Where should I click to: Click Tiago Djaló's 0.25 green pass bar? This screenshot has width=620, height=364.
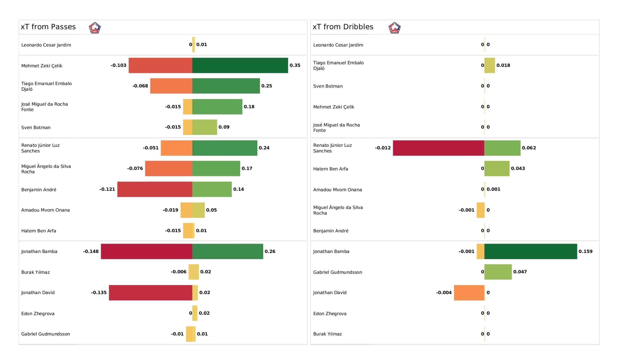click(x=226, y=86)
